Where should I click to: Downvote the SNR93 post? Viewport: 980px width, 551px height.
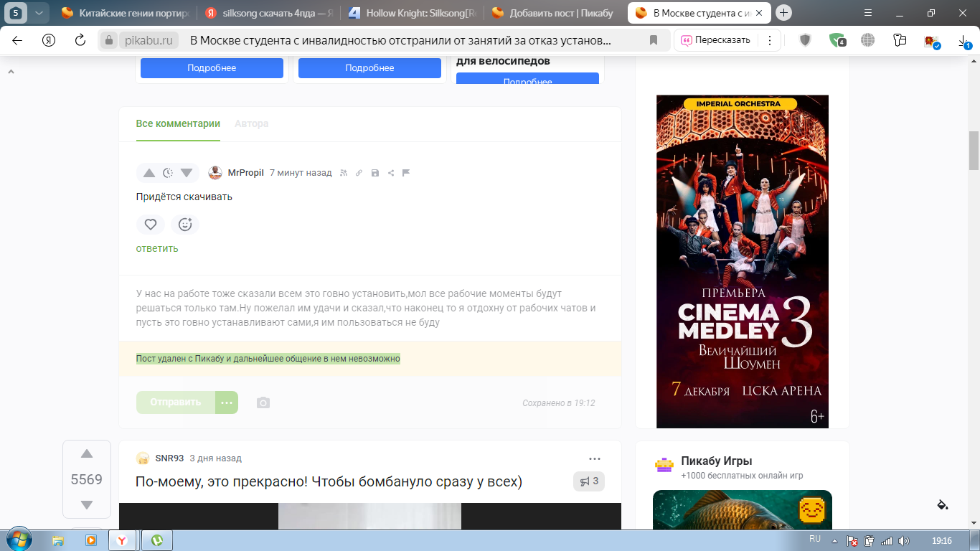pos(87,505)
